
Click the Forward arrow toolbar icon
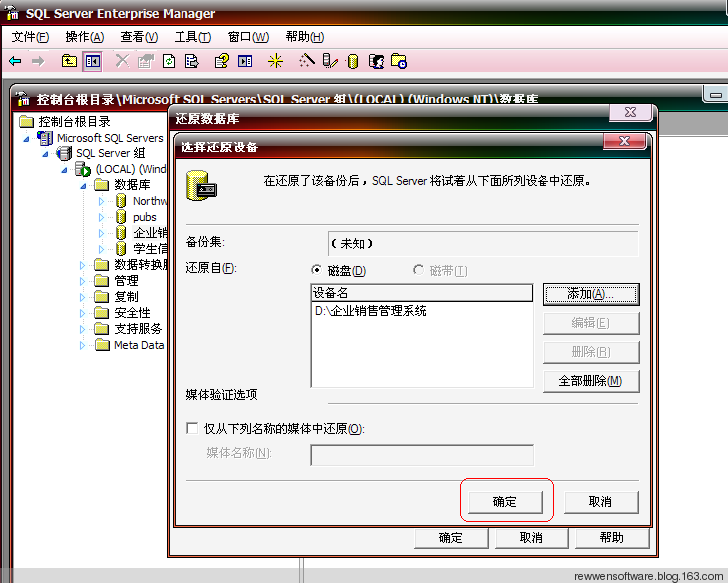coord(38,61)
